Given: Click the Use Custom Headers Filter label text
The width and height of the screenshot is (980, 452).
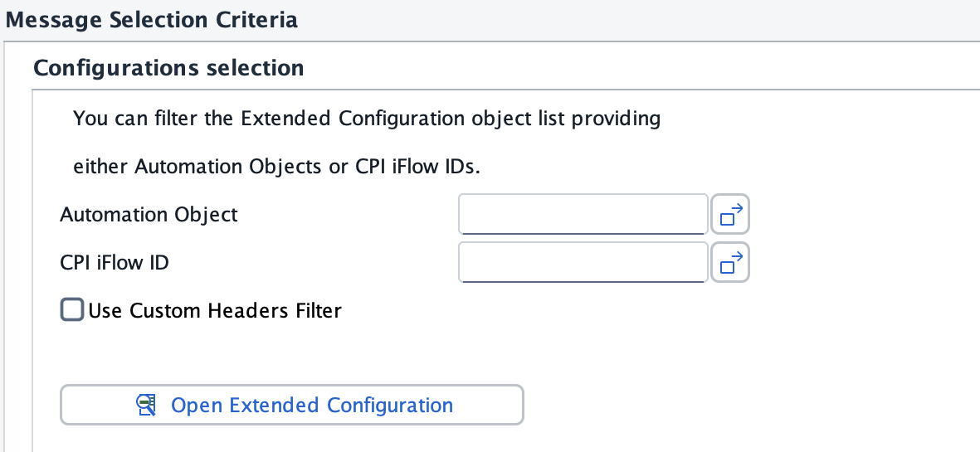Looking at the screenshot, I should pyautogui.click(x=215, y=311).
